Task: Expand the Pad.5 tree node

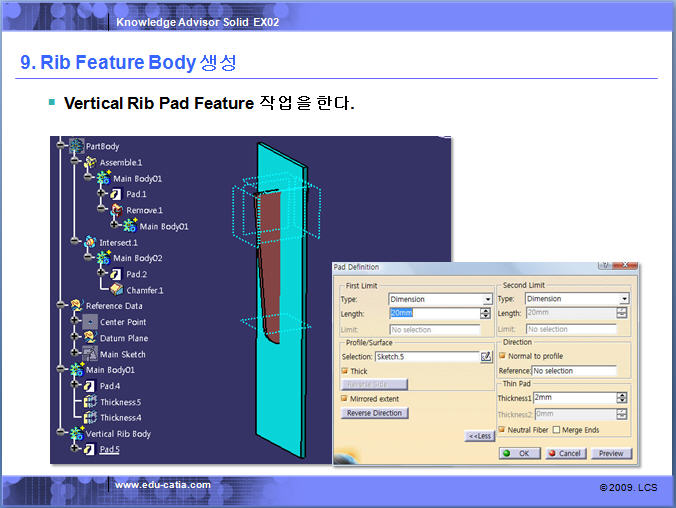Action: click(75, 450)
